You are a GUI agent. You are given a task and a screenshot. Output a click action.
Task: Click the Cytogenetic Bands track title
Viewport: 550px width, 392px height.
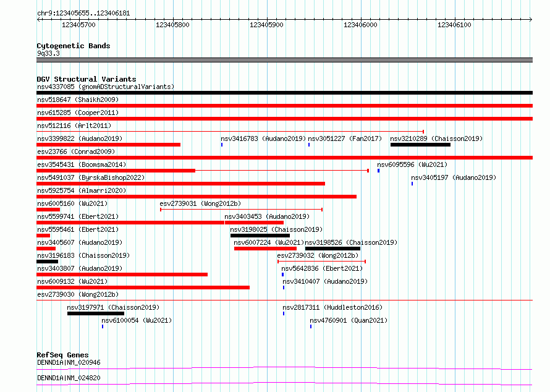[x=74, y=46]
